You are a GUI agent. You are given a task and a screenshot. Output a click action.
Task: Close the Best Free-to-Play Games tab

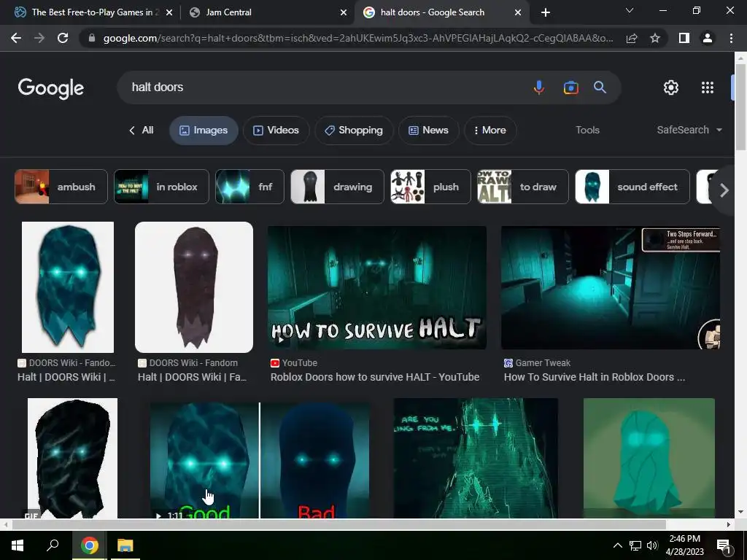click(x=169, y=12)
